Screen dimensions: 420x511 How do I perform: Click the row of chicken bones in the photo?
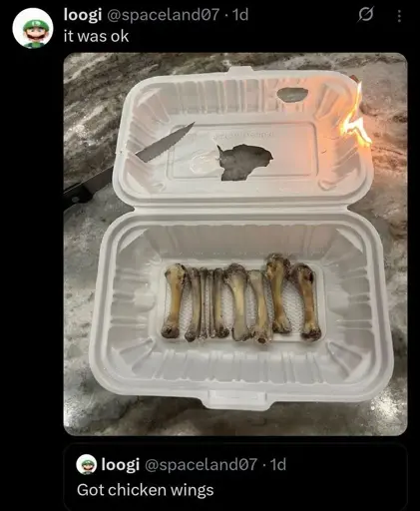240,297
